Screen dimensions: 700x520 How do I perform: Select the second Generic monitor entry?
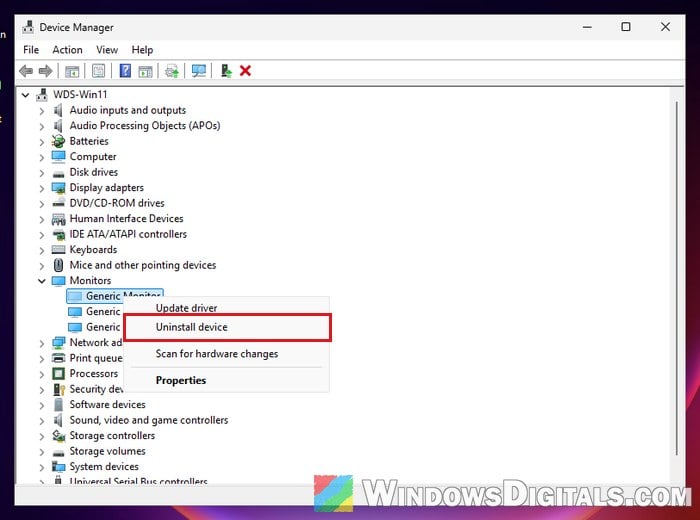(94, 312)
